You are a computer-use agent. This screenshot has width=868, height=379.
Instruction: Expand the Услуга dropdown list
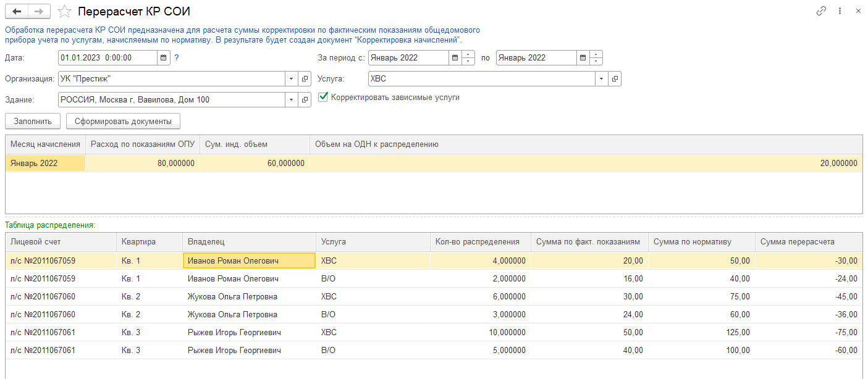pos(602,79)
